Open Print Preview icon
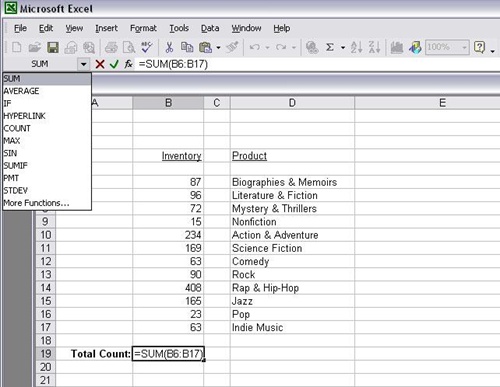Image resolution: width=500 pixels, height=387 pixels. pos(129,47)
